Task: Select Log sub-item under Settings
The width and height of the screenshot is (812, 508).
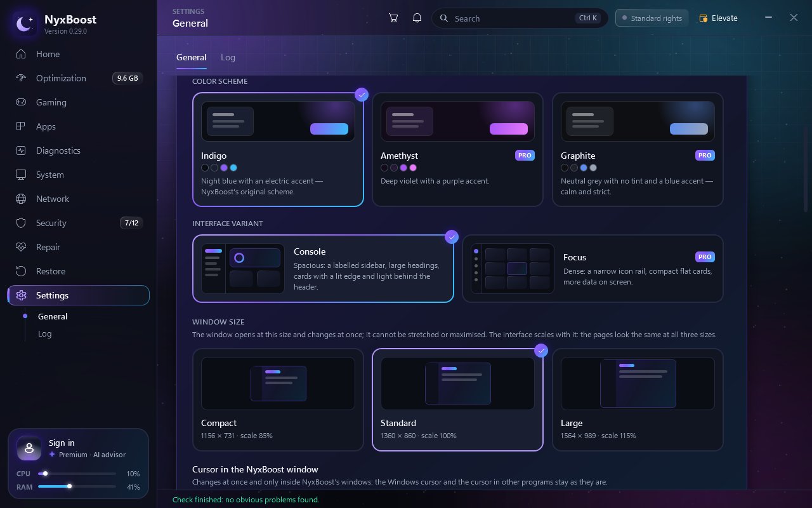Action: click(x=45, y=333)
